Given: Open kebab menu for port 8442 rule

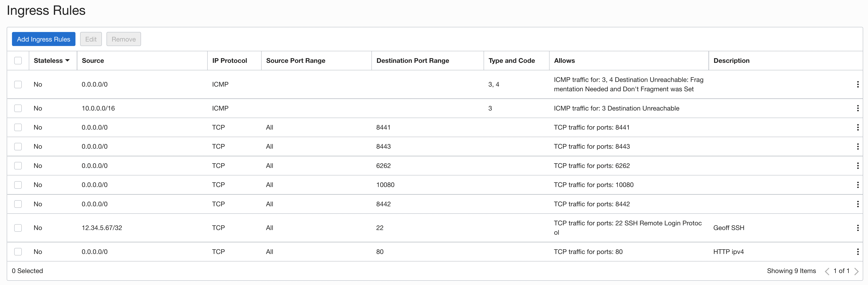Looking at the screenshot, I should tap(858, 204).
